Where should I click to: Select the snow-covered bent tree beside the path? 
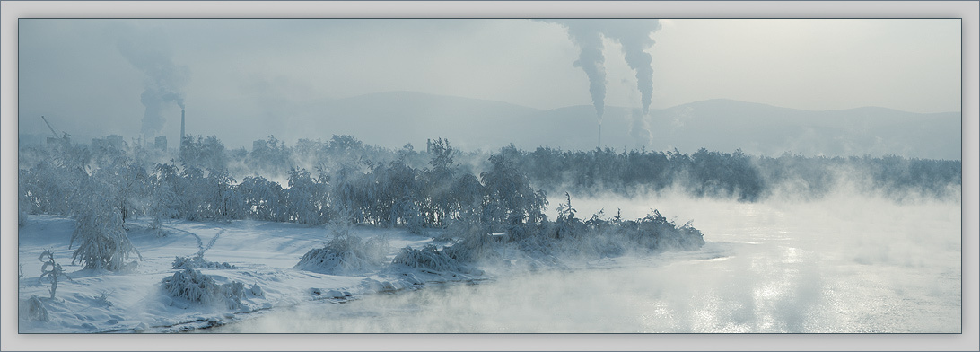pyautogui.click(x=100, y=238)
